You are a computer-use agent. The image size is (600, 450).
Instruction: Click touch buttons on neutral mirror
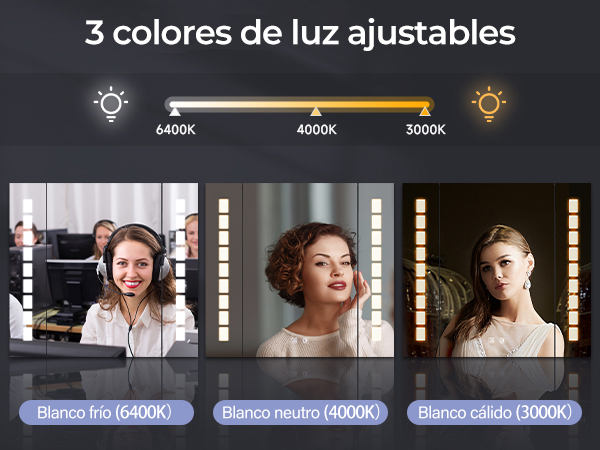point(299,340)
